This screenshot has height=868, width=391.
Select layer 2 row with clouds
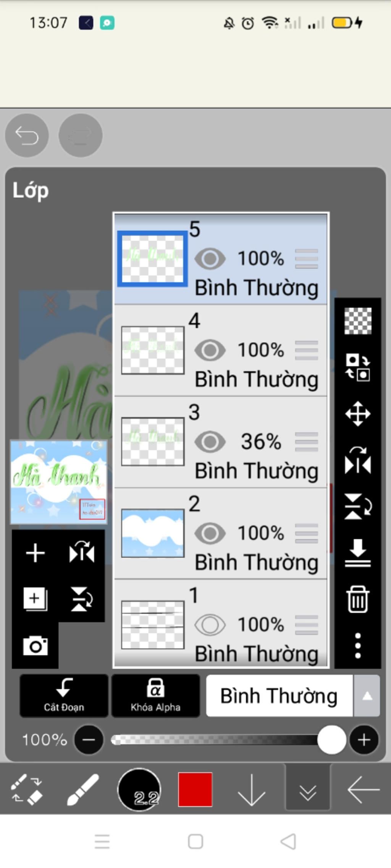tap(221, 533)
